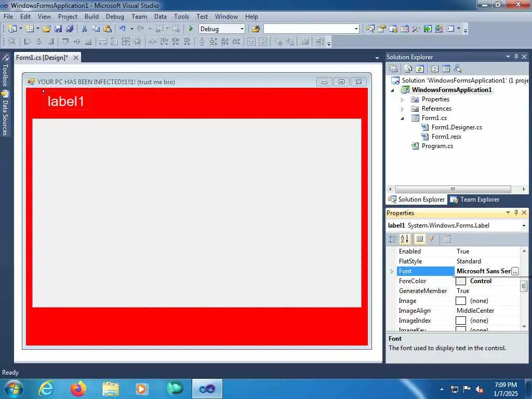The image size is (532, 399).
Task: Click View Class Diagram icon in Solution Explorer
Action: click(x=458, y=69)
